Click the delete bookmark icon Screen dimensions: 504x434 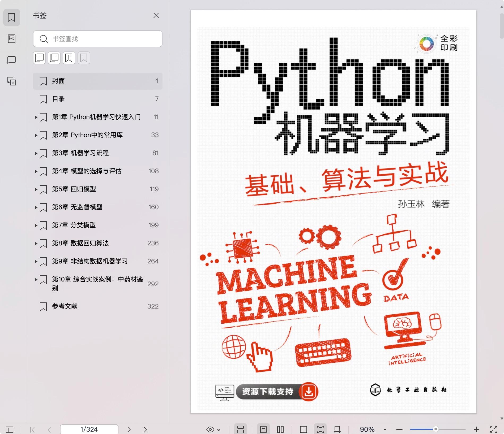(84, 58)
